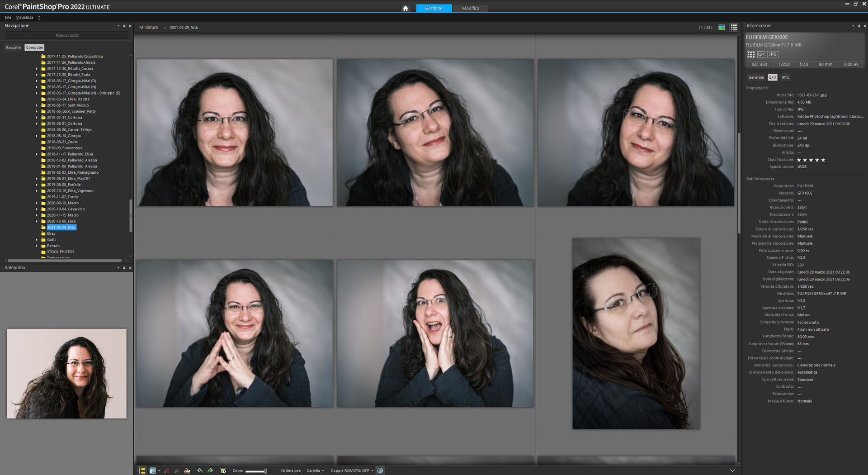Click the capture editing icon with clock
This screenshot has width=868, height=475.
click(223, 470)
